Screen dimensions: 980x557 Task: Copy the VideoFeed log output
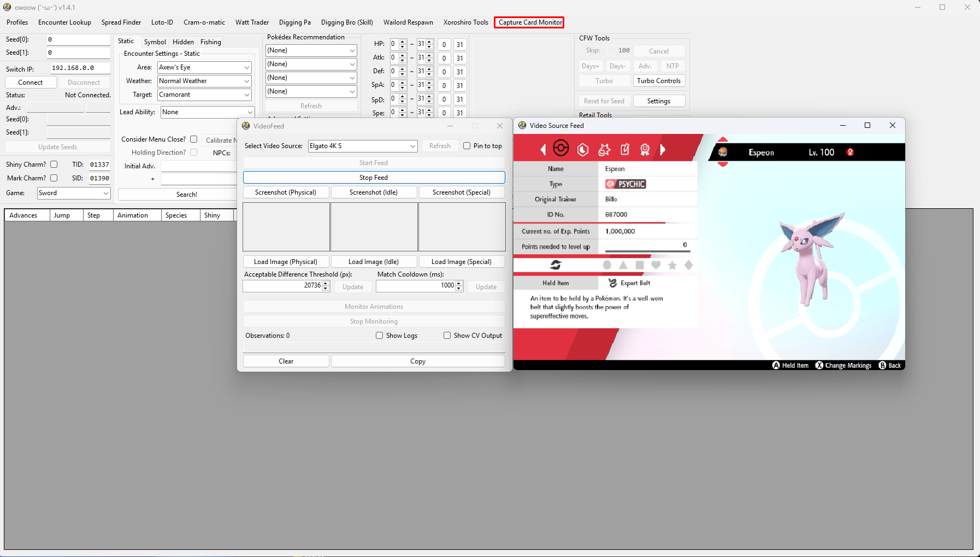(418, 361)
